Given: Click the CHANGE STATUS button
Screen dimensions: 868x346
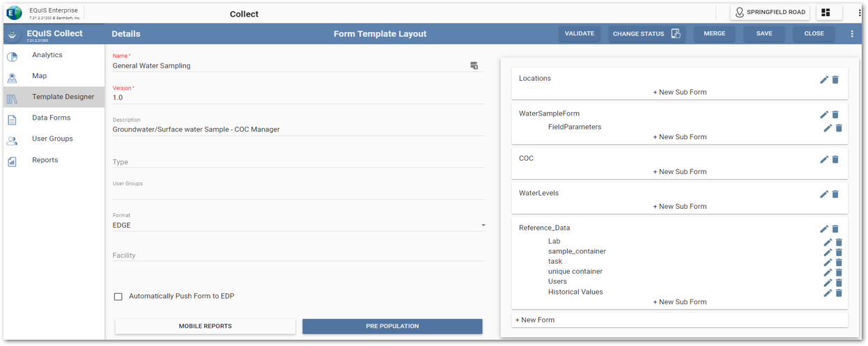Looking at the screenshot, I should (646, 33).
